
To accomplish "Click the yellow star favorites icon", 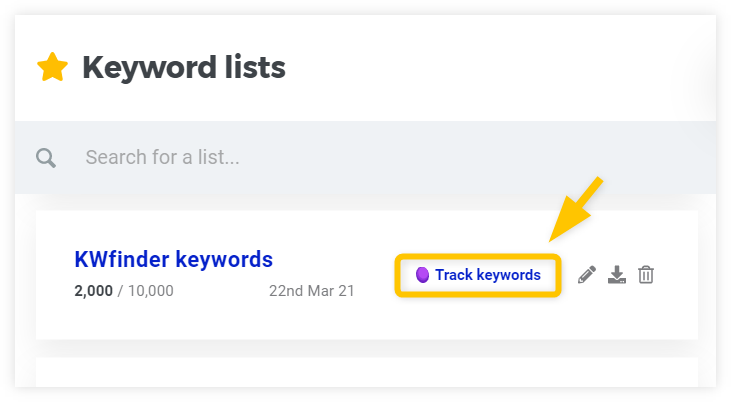I will click(53, 67).
